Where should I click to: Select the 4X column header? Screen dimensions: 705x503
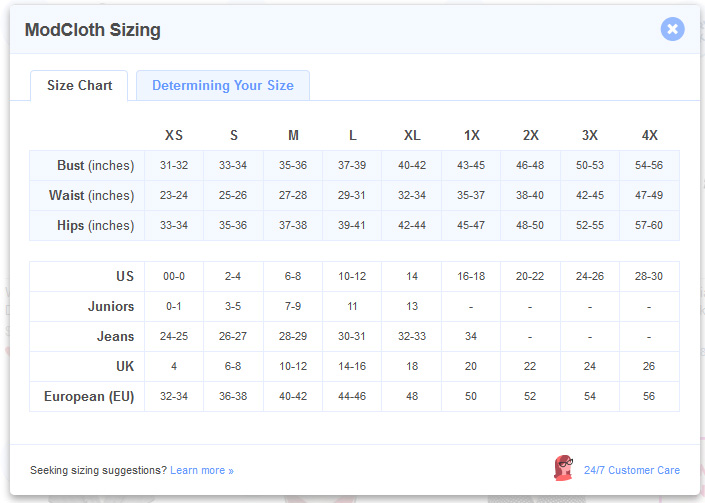tap(649, 135)
